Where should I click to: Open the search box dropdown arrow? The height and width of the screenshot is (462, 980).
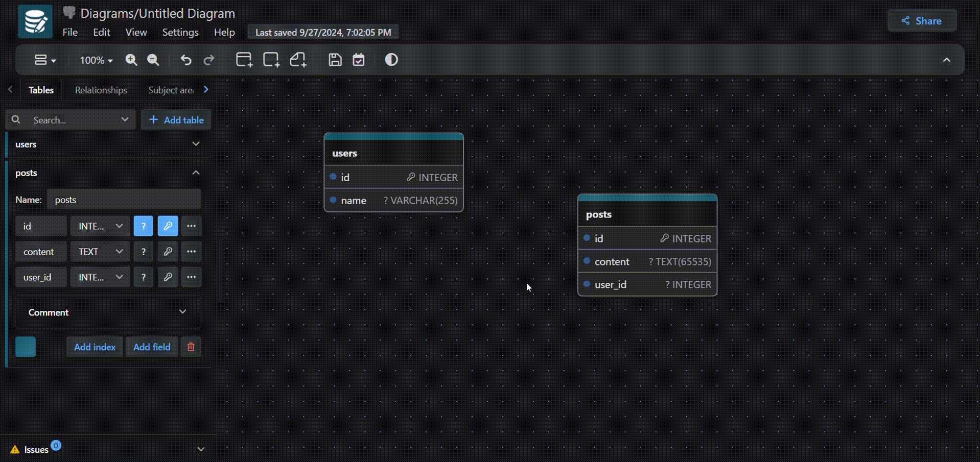pos(125,119)
